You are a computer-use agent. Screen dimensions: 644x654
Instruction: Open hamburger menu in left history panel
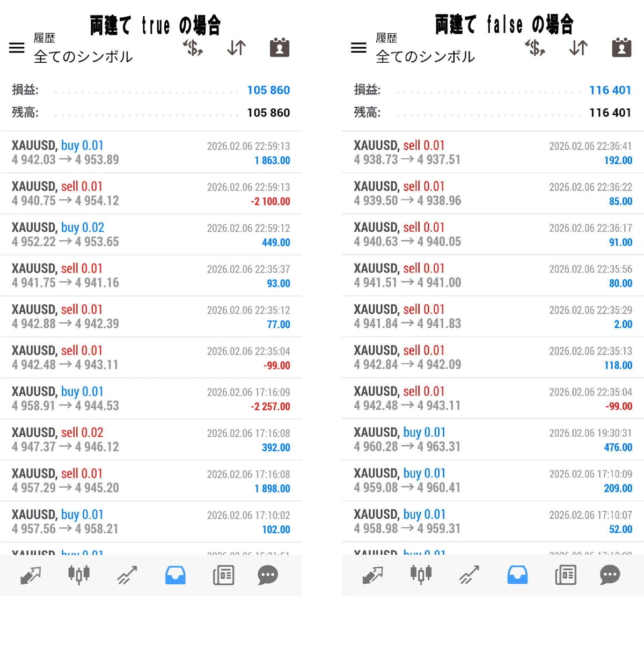[17, 48]
